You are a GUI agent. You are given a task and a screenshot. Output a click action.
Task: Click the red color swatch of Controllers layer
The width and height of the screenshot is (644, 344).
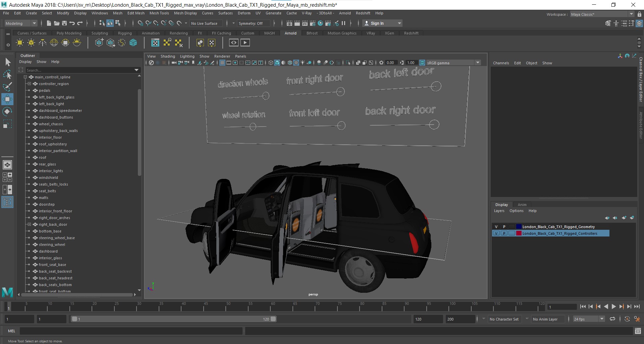pyautogui.click(x=519, y=233)
